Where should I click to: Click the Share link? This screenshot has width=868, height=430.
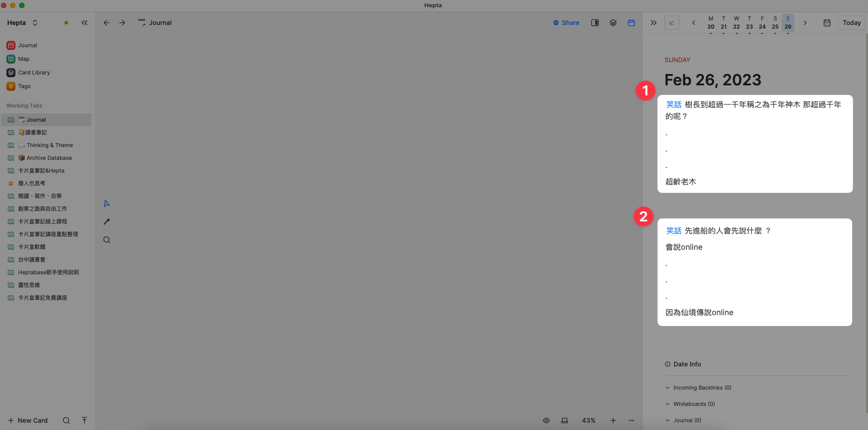tap(566, 23)
